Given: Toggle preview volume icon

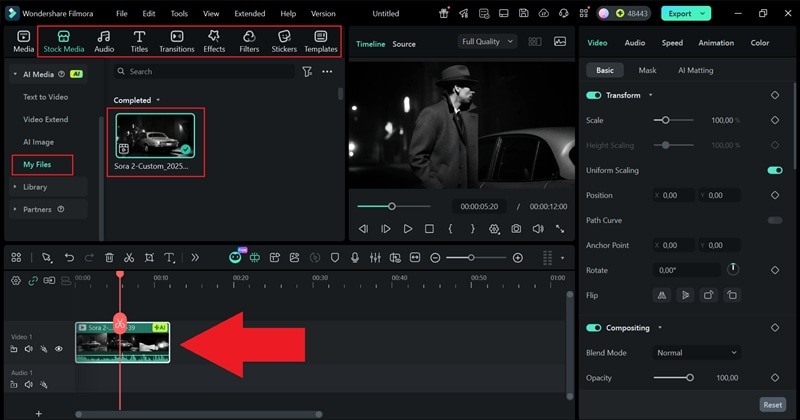Looking at the screenshot, I should click(538, 229).
